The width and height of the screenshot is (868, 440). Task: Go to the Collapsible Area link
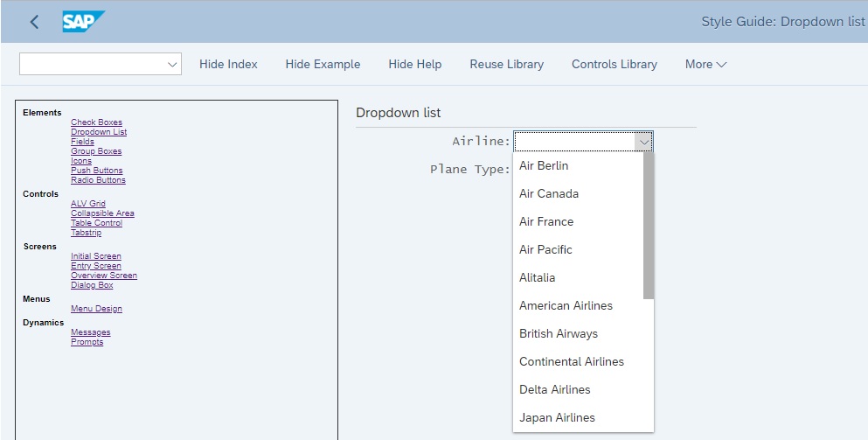(102, 213)
